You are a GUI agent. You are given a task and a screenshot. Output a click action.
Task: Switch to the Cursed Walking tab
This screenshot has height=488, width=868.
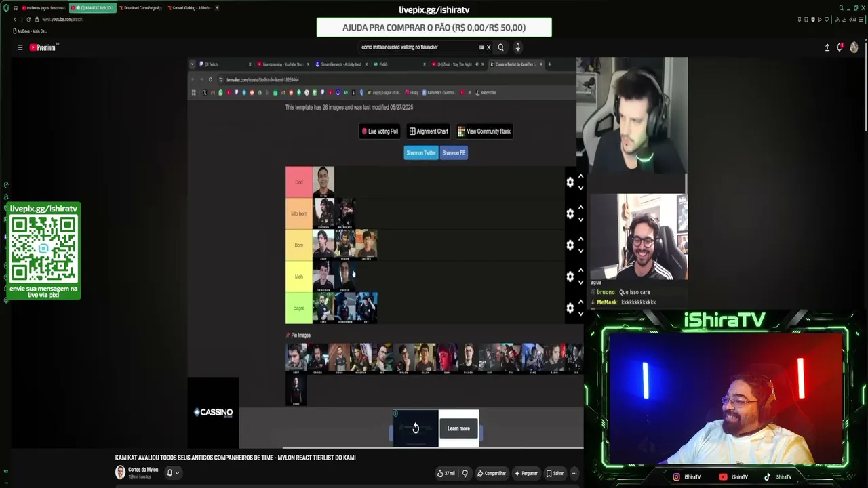189,8
